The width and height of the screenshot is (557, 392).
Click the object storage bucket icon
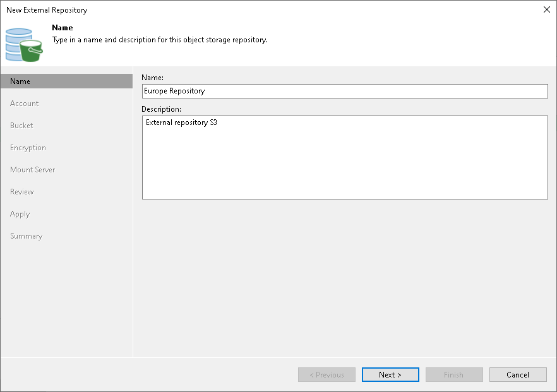coord(24,45)
